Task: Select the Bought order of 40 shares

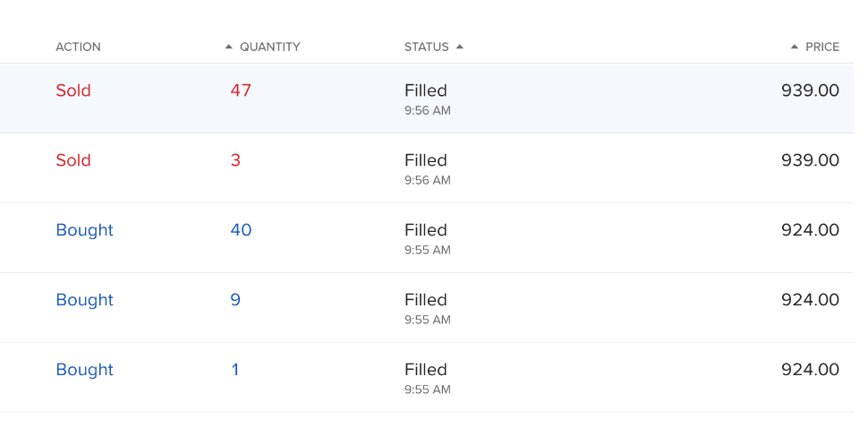Action: (84, 230)
